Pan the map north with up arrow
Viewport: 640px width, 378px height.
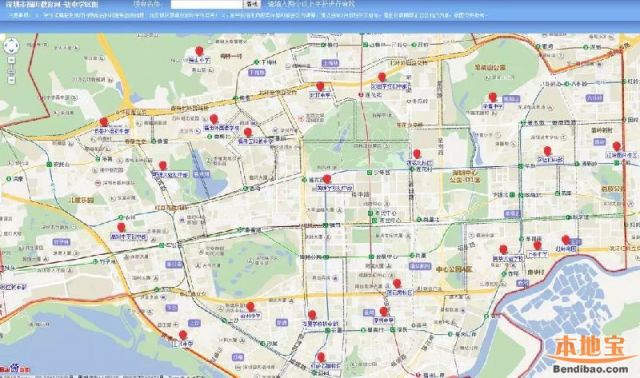pos(11,41)
